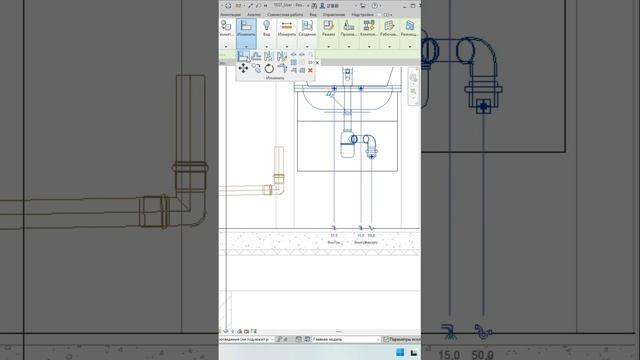Viewport: 640px width, 360px height.
Task: Expand arrow under Создание panel
Action: tap(307, 47)
